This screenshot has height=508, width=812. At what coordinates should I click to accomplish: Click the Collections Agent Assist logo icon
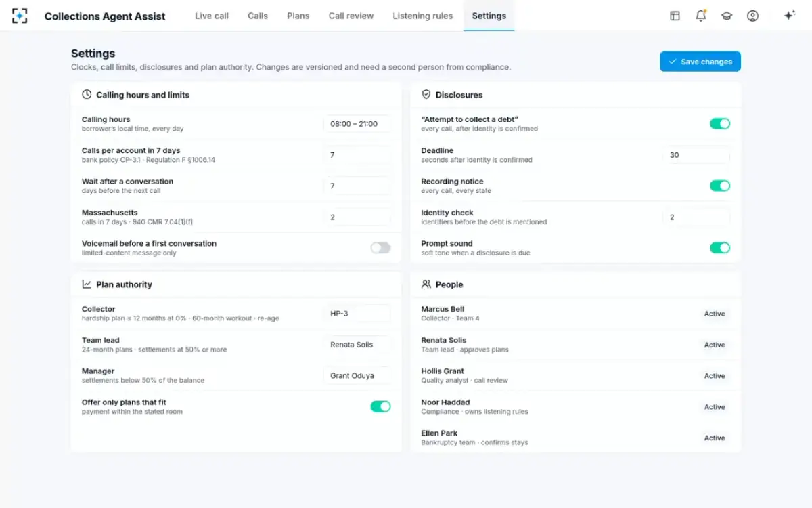pos(20,16)
